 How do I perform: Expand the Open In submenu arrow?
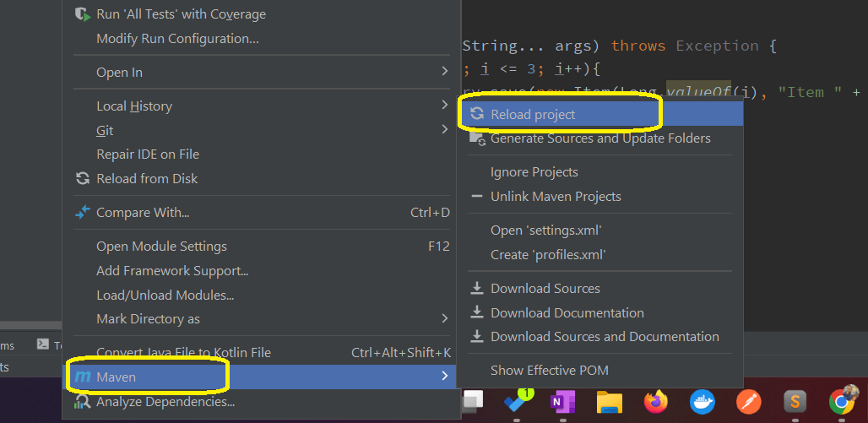(x=444, y=72)
